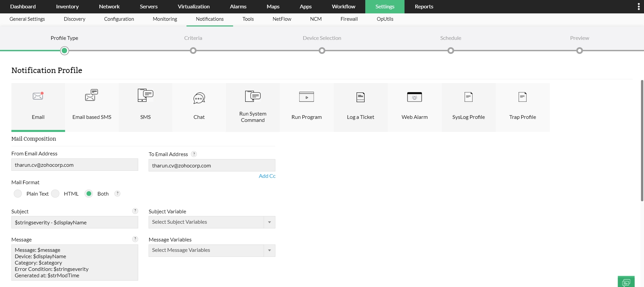Screen dimensions: 644x287
Task: Switch to the OpUtils tab
Action: [x=385, y=19]
